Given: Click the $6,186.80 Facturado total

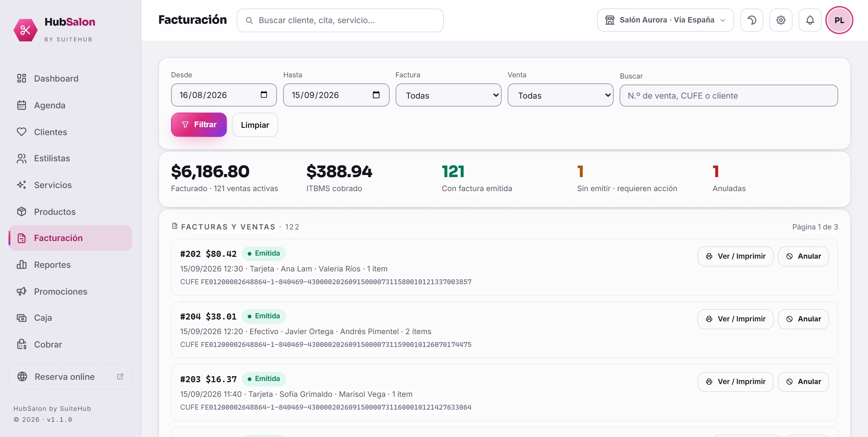Looking at the screenshot, I should (x=210, y=172).
